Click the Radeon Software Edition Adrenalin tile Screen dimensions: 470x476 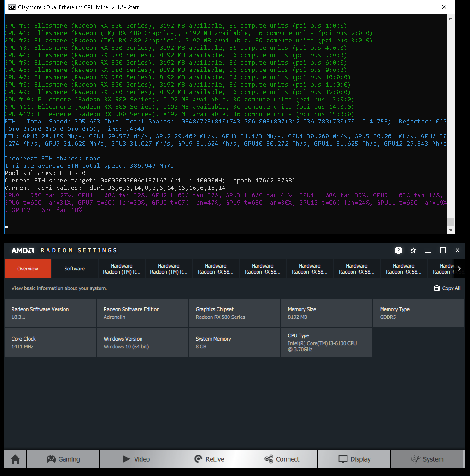142,313
